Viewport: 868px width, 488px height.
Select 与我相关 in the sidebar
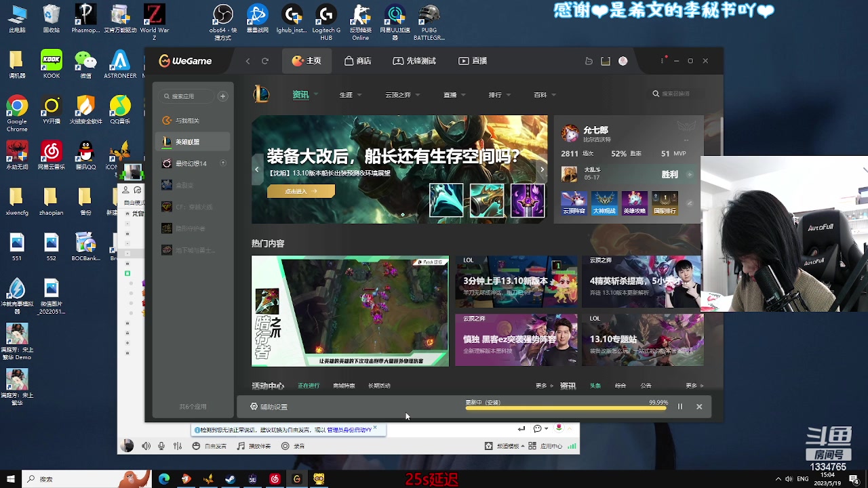193,121
